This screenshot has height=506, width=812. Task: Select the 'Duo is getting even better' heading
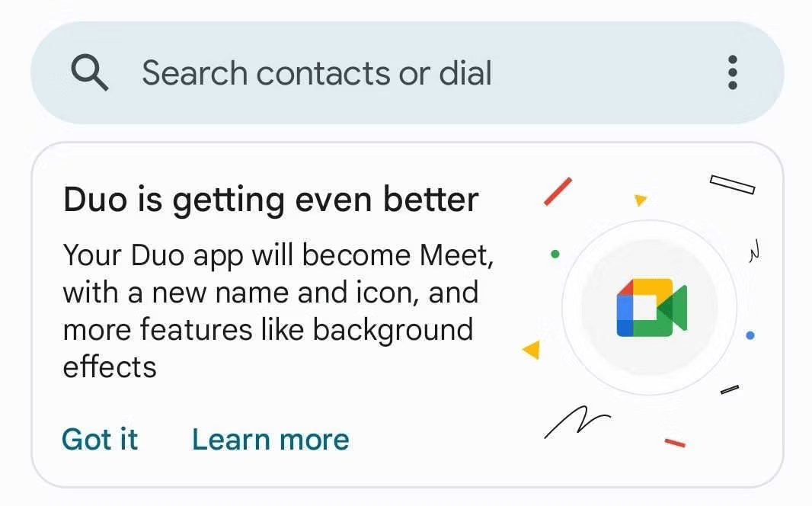271,199
